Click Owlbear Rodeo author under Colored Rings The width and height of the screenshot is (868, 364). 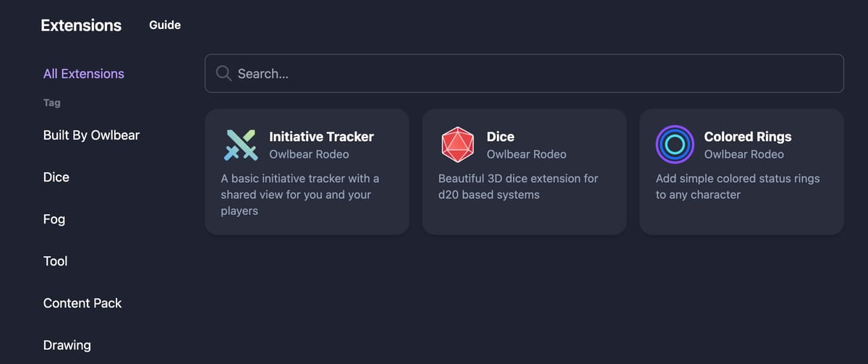point(744,154)
